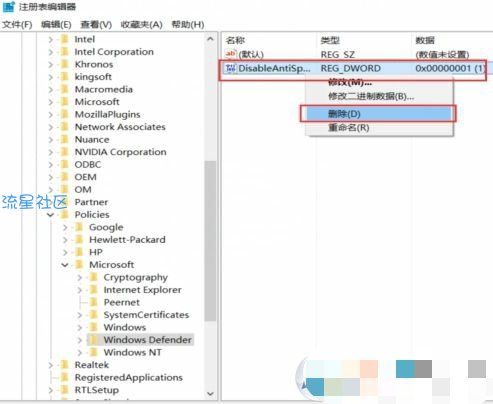
Task: Click the Realtek folder icon
Action: (x=65, y=365)
